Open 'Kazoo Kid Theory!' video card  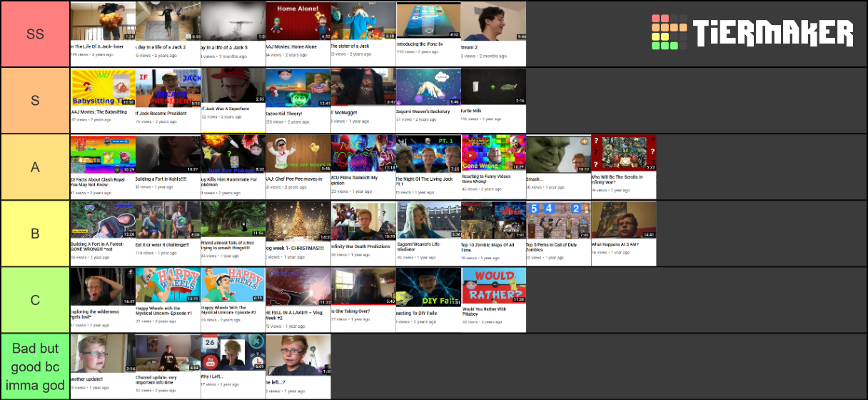click(298, 100)
